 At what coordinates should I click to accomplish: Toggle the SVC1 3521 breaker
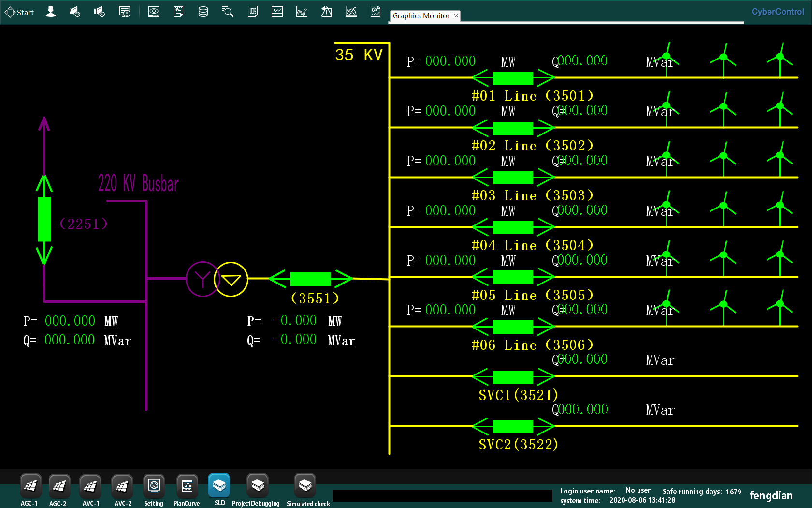click(513, 376)
